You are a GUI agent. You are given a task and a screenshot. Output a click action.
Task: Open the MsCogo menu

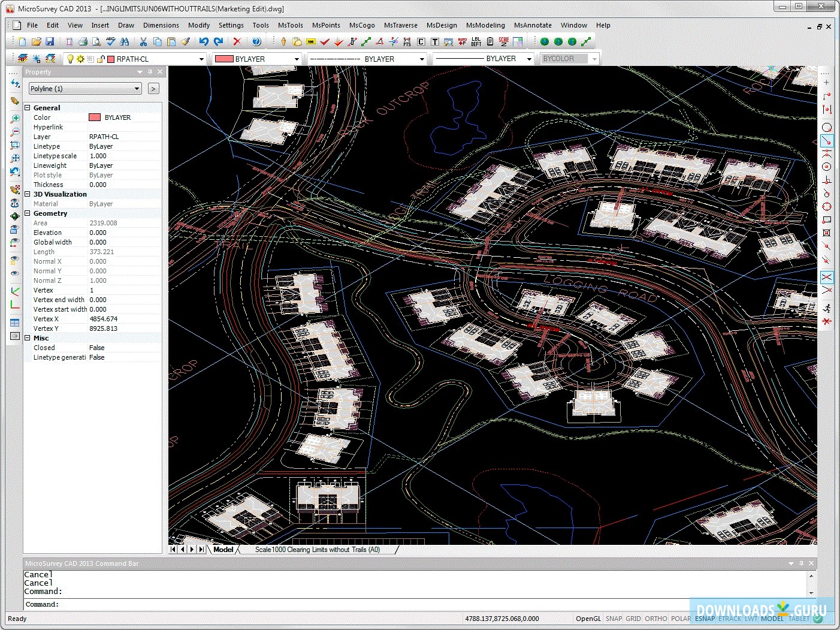[x=362, y=25]
